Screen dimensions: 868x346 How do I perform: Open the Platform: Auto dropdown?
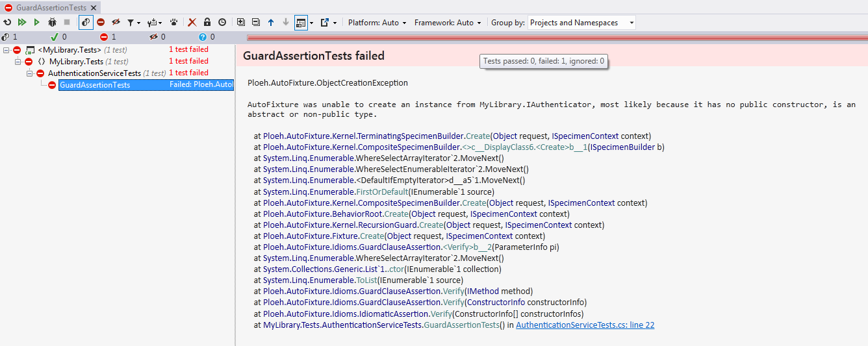click(377, 22)
